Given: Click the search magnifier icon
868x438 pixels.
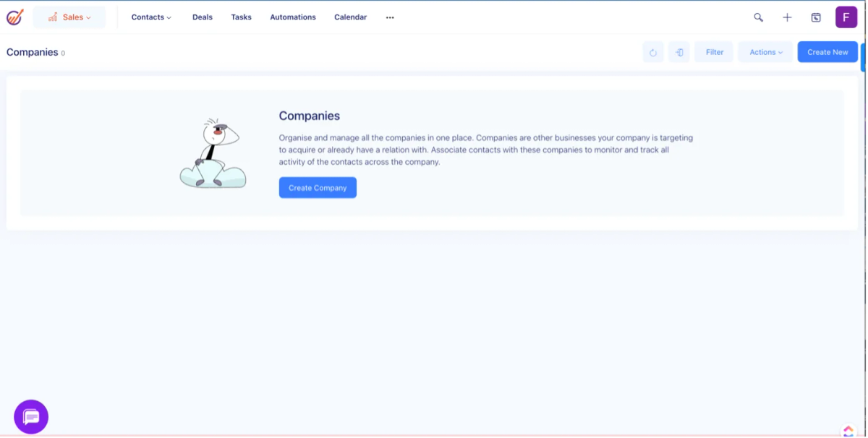Looking at the screenshot, I should [x=759, y=17].
